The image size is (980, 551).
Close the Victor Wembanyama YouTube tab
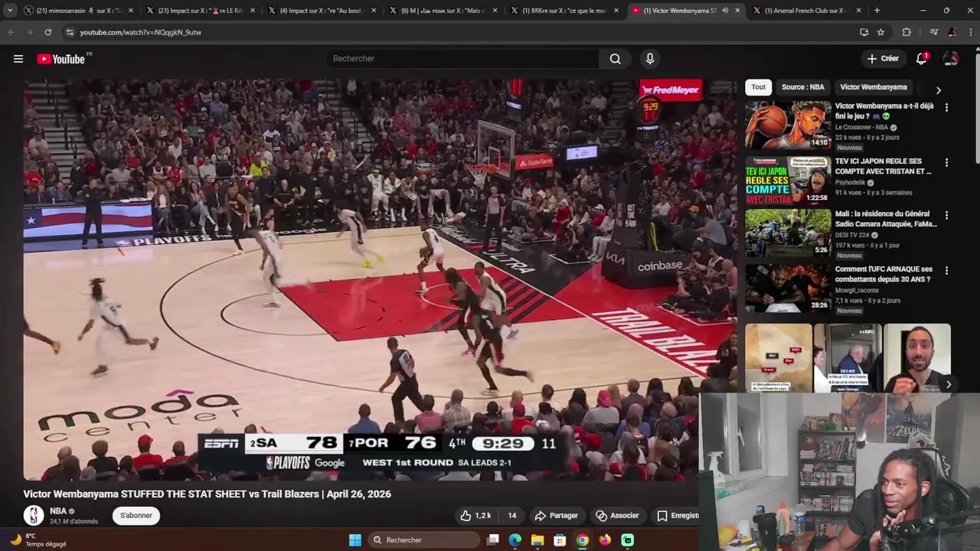737,11
